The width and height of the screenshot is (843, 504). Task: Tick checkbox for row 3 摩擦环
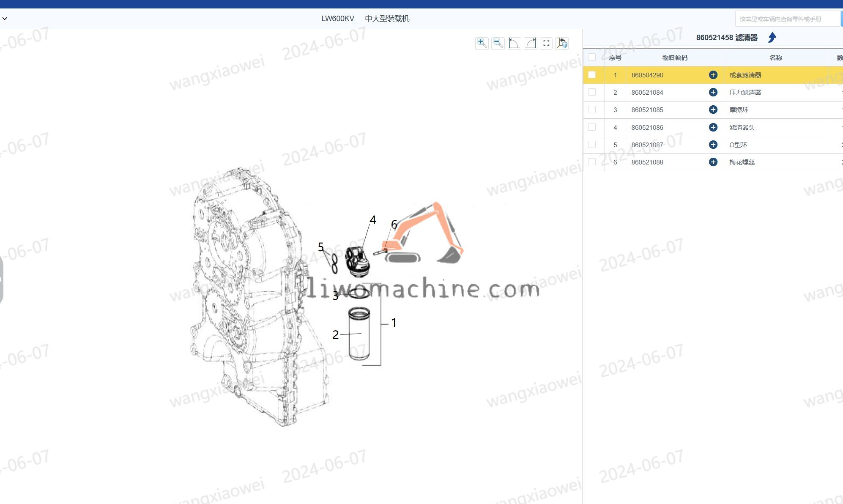[592, 110]
